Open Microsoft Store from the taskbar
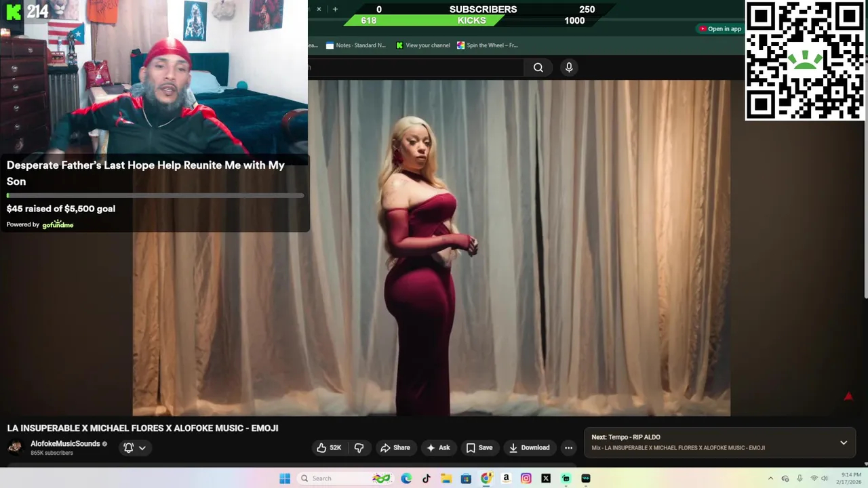Viewport: 868px width, 488px height. tap(466, 479)
